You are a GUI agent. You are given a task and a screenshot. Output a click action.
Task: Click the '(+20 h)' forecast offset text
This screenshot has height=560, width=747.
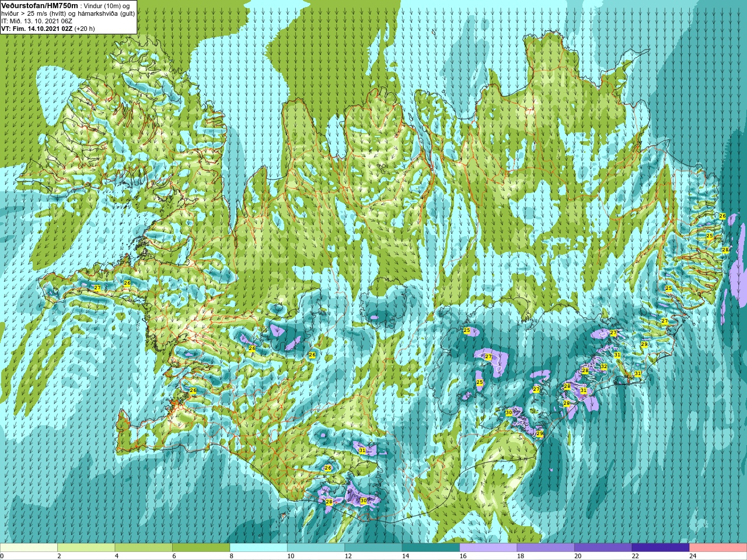(85, 29)
